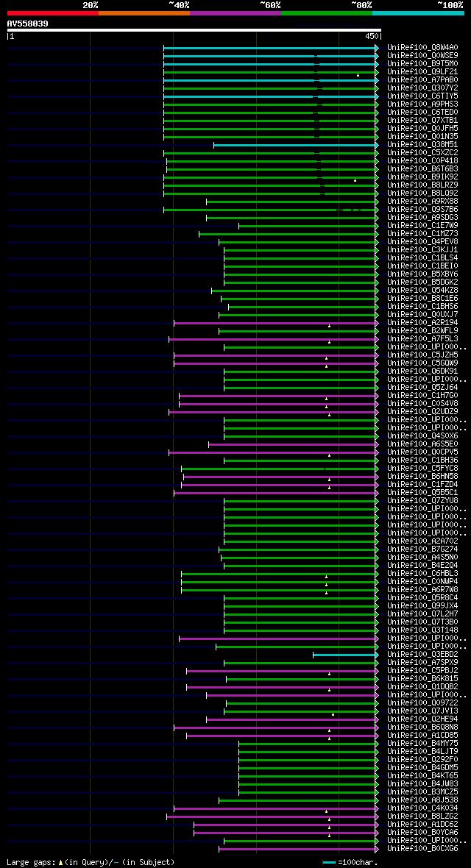Select the UniRef100_C5PBJ2 label
The width and height of the screenshot is (471, 868).
(422, 671)
